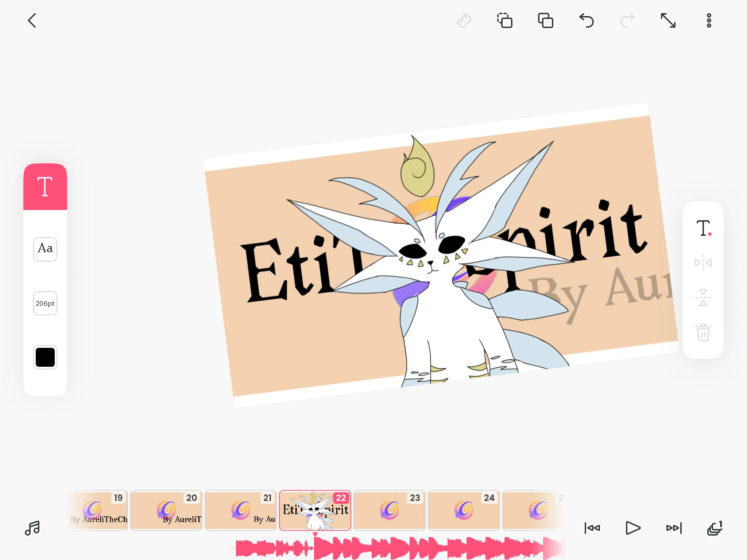
Task: Pick the black text color swatch
Action: pyautogui.click(x=45, y=357)
